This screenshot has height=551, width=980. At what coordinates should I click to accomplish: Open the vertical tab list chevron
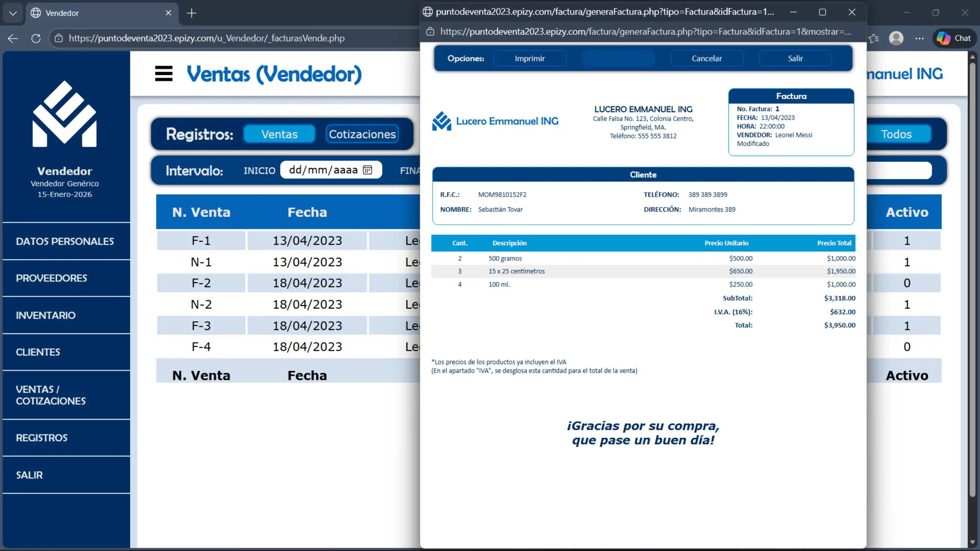pos(12,13)
